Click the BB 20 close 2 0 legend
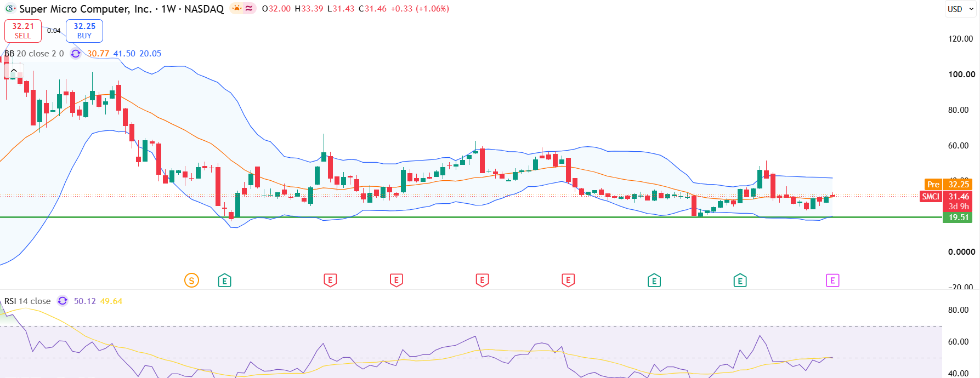The height and width of the screenshot is (378, 980). (x=34, y=54)
